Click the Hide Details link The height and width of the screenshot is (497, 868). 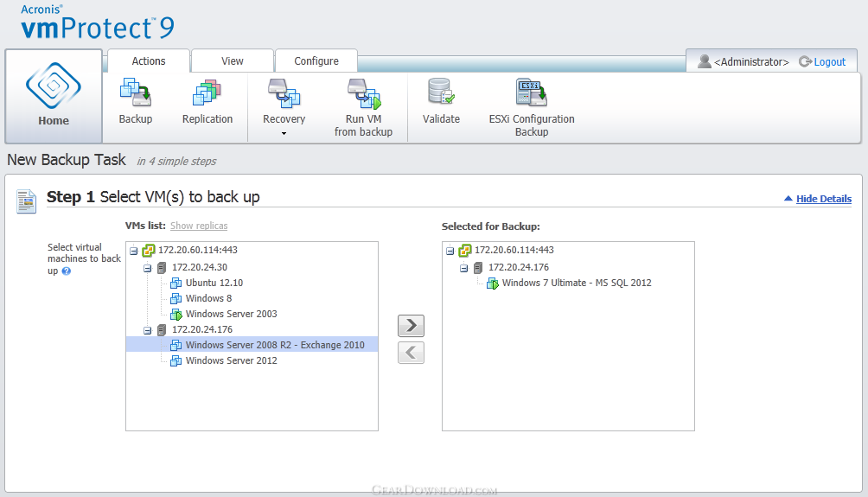(824, 199)
